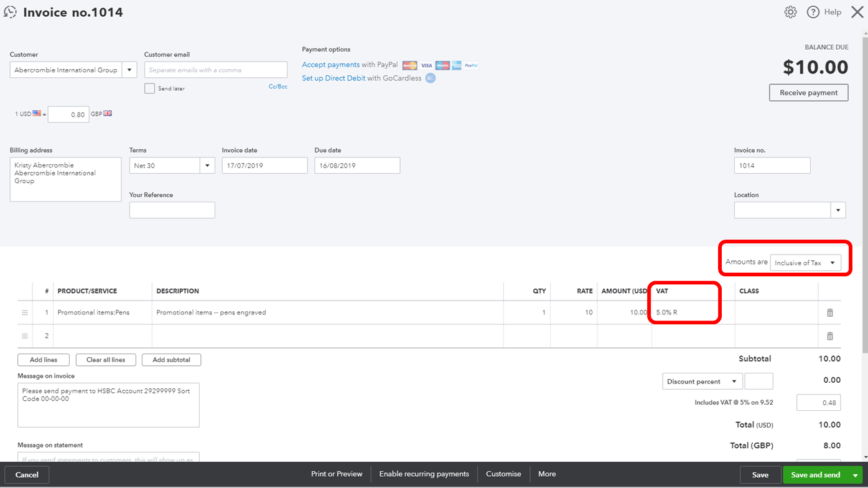The image size is (868, 488).
Task: Click the Receive payment button
Action: pos(809,93)
